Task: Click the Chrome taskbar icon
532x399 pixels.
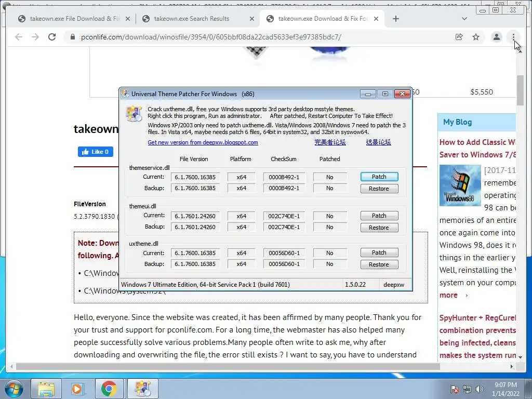Action: (109, 389)
